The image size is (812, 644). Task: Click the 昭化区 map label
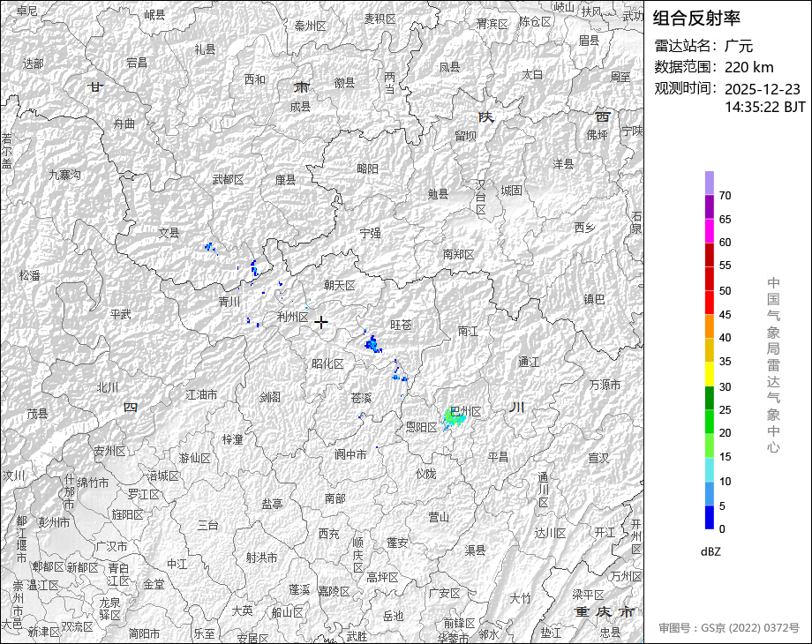(327, 364)
